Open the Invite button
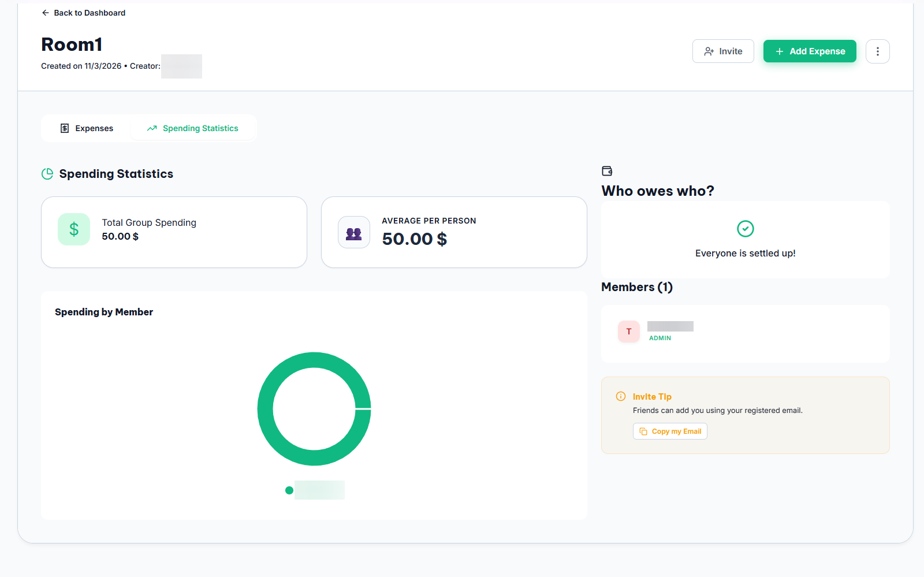This screenshot has height=577, width=924. coord(723,51)
